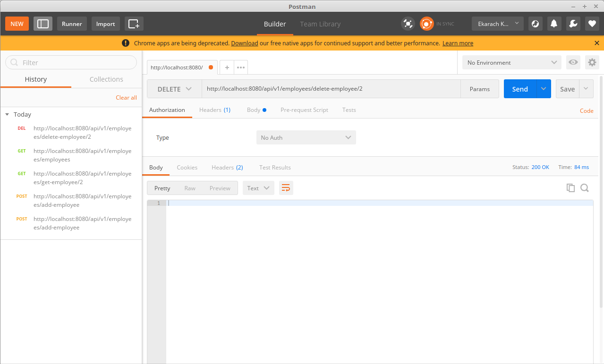
Task: Click the request URL input field
Action: 331,89
